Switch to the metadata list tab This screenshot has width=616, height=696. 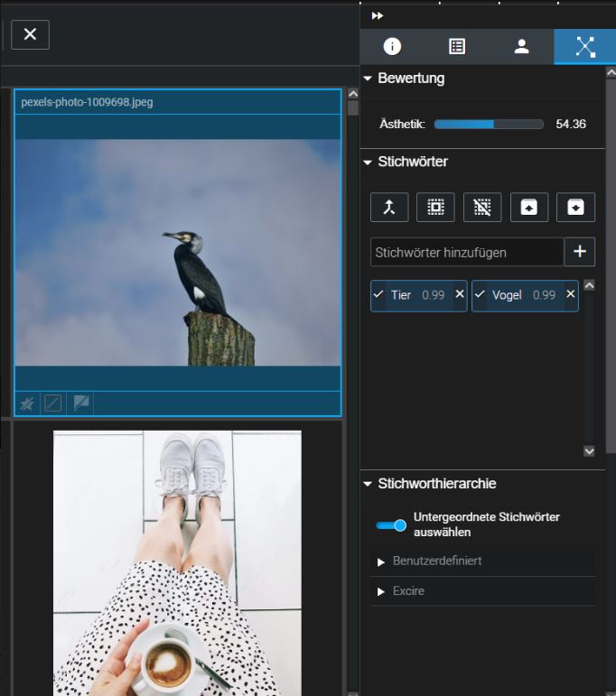click(x=457, y=47)
